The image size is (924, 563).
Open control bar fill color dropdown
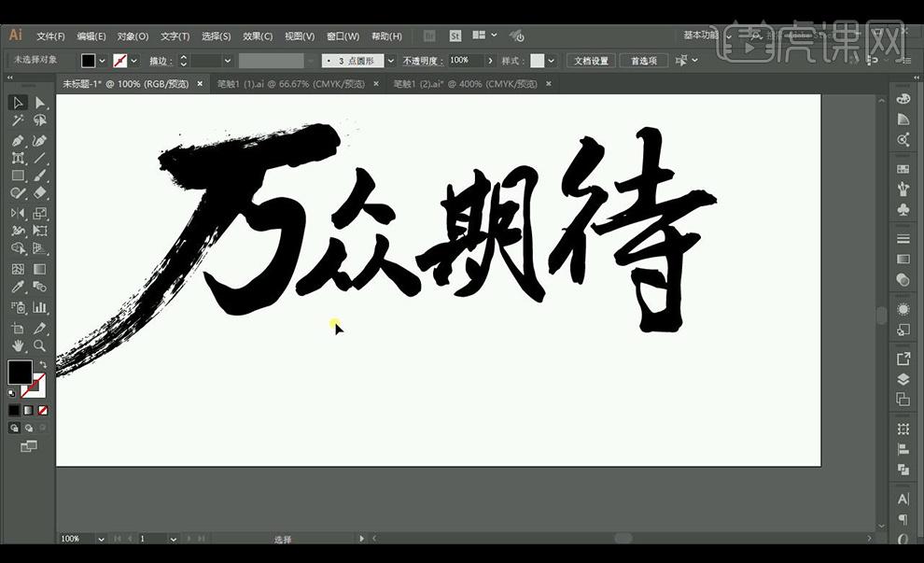pyautogui.click(x=103, y=61)
